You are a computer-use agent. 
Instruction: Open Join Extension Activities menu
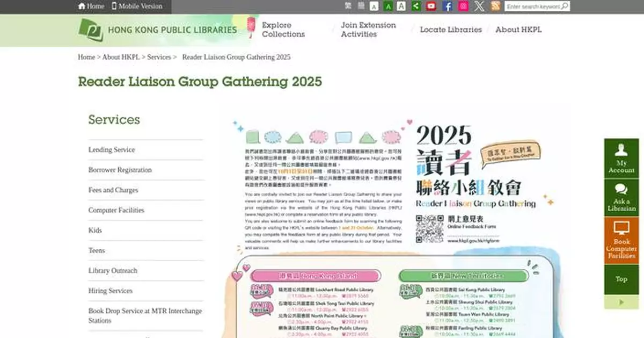(x=369, y=30)
